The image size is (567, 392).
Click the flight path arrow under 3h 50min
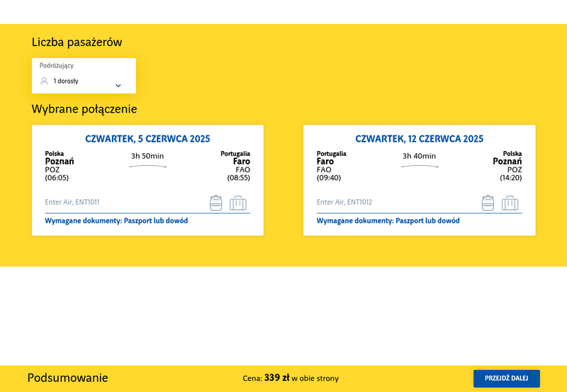(147, 167)
